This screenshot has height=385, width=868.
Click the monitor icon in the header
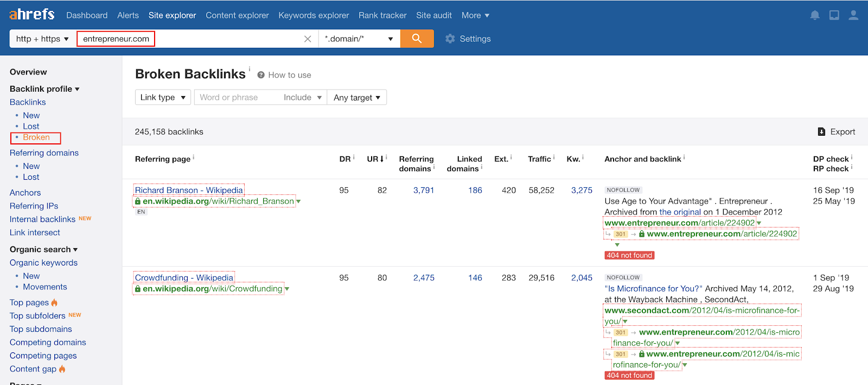pyautogui.click(x=834, y=15)
